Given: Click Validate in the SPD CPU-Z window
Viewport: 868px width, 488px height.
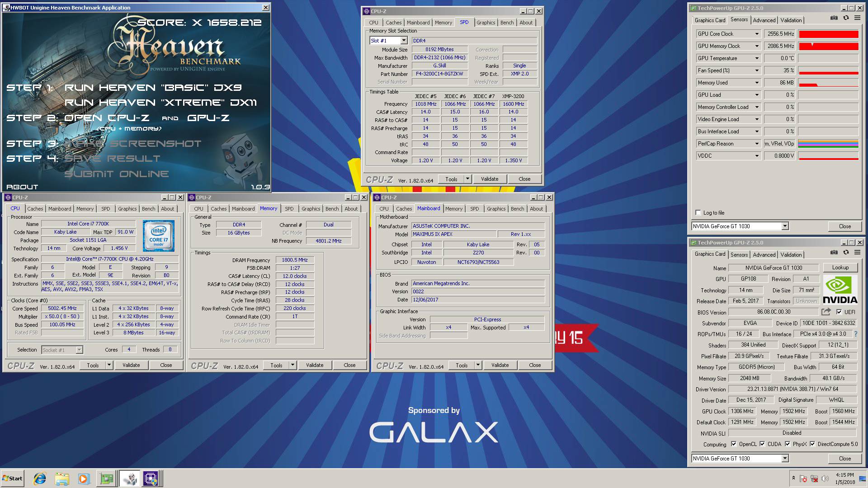Looking at the screenshot, I should pyautogui.click(x=489, y=179).
